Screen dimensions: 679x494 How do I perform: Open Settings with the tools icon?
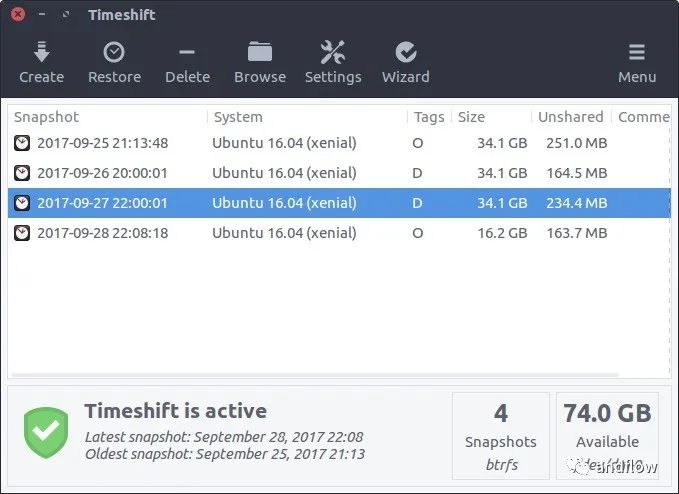pos(332,52)
